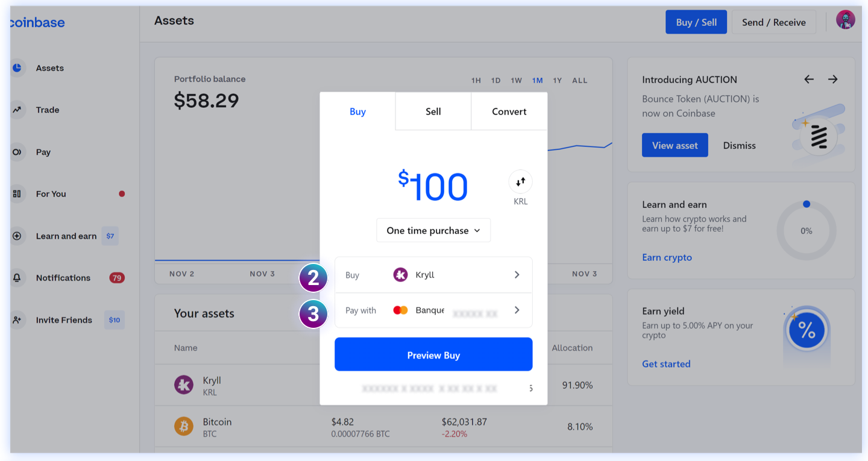The width and height of the screenshot is (868, 461).
Task: Open the Assets sidebar icon
Action: (17, 68)
